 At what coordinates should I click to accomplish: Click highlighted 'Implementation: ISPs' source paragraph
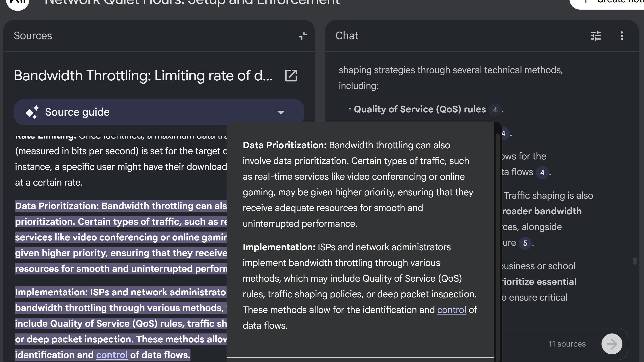coord(121,323)
